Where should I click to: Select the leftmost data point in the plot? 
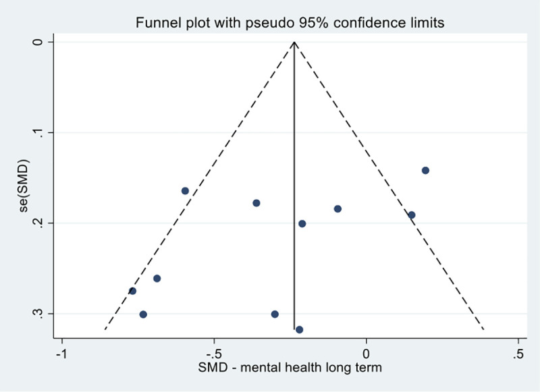click(132, 291)
